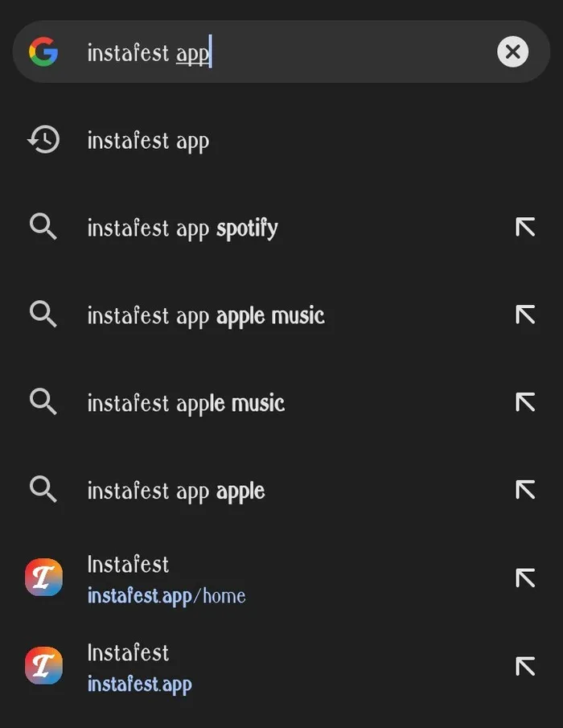Select the instafest app spotify suggestion
563x728 pixels.
[x=181, y=227]
